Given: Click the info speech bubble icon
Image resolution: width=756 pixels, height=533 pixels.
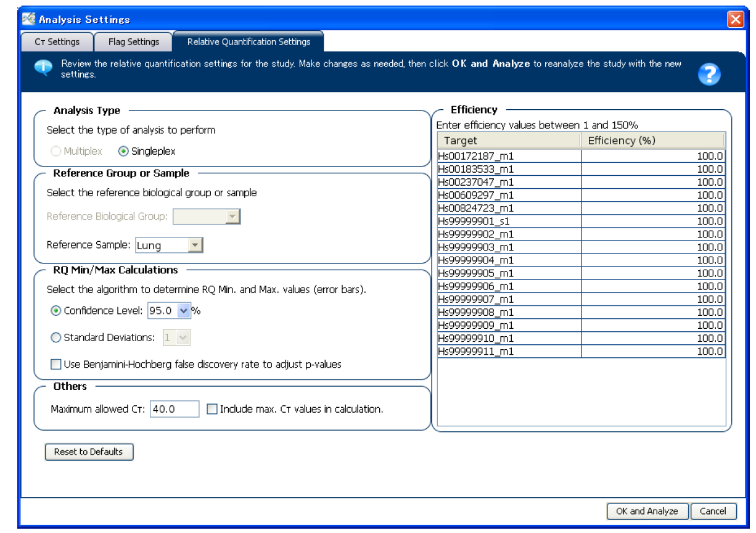Looking at the screenshot, I should 43,68.
